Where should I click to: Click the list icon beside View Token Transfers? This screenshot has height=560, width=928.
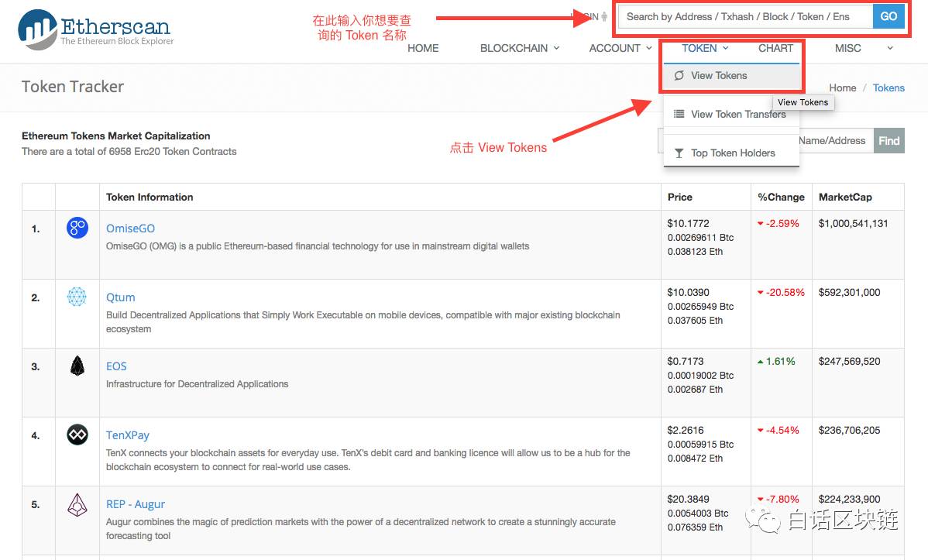[x=679, y=115]
